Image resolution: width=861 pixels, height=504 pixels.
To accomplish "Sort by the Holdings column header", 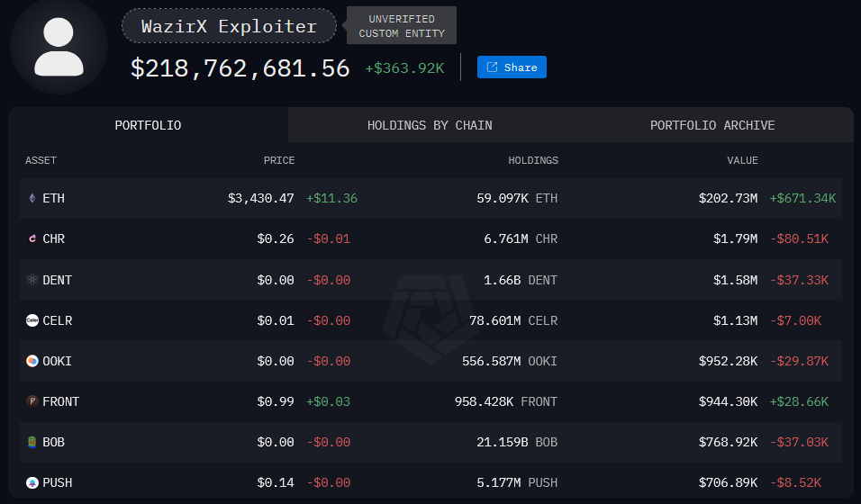I will pyautogui.click(x=533, y=160).
